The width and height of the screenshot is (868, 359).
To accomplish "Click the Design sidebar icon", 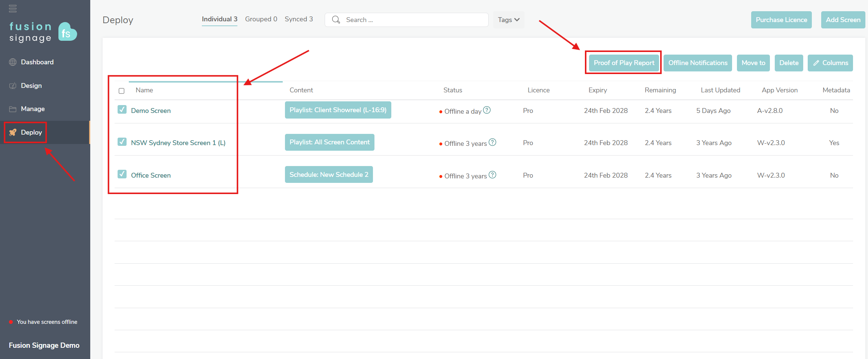I will [x=13, y=86].
